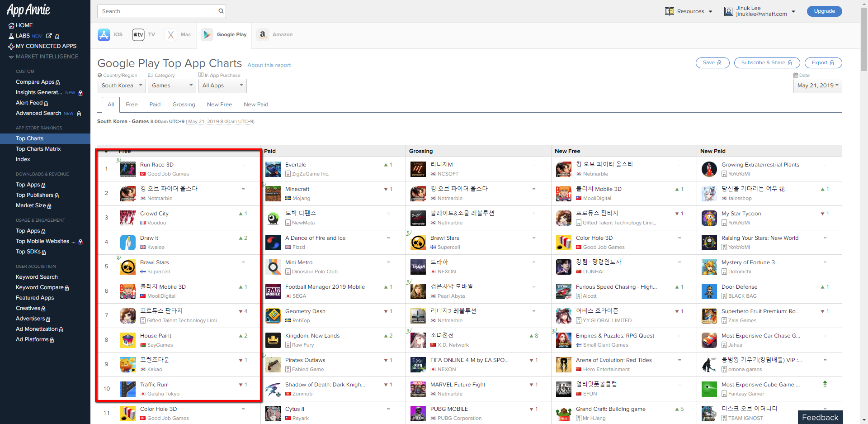Click the external link icon beside LABS

tap(49, 36)
